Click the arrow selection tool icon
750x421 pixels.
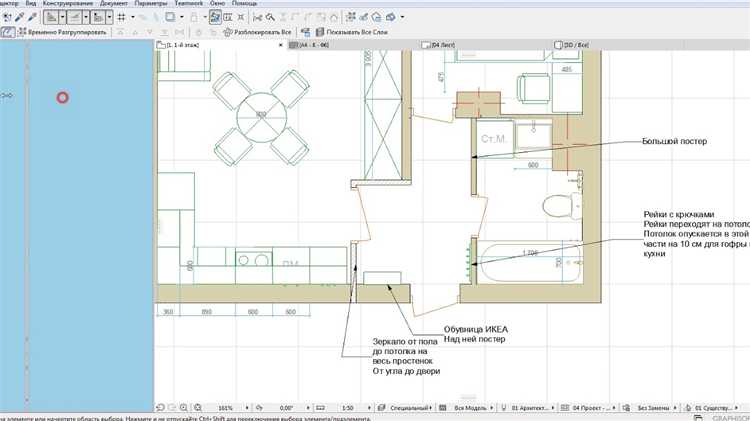[x=7, y=17]
